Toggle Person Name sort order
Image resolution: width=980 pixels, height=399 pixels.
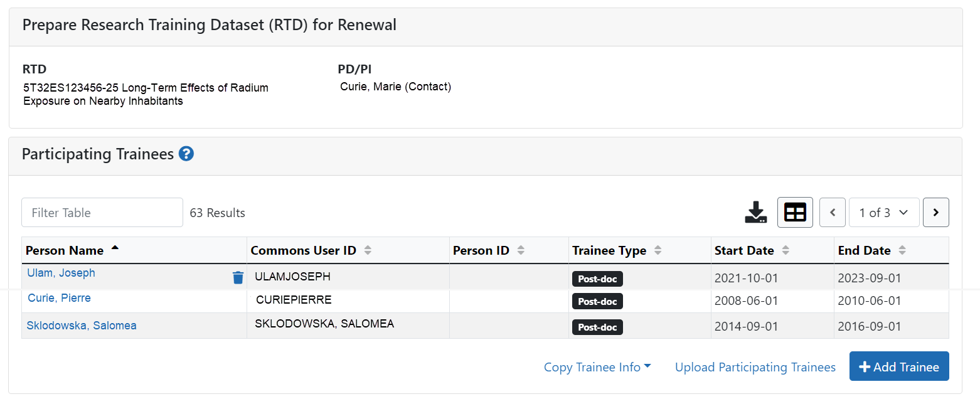[x=114, y=249]
